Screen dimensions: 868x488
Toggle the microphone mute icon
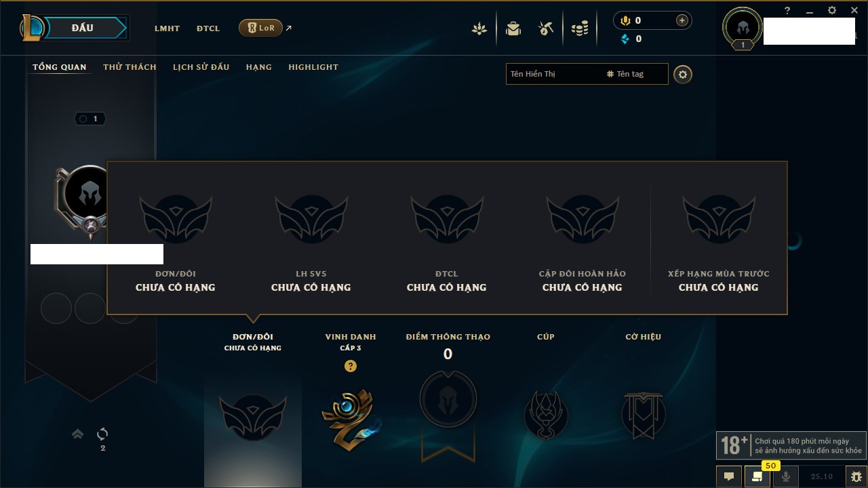tap(786, 476)
